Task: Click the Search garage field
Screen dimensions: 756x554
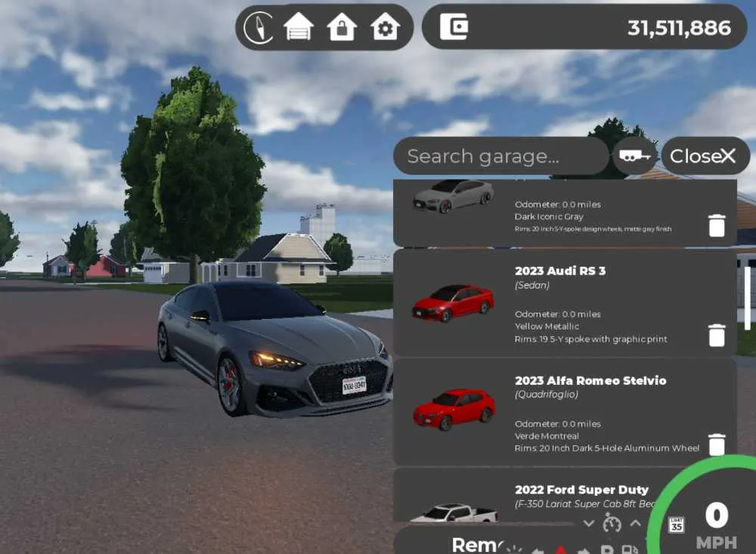Action: (501, 156)
